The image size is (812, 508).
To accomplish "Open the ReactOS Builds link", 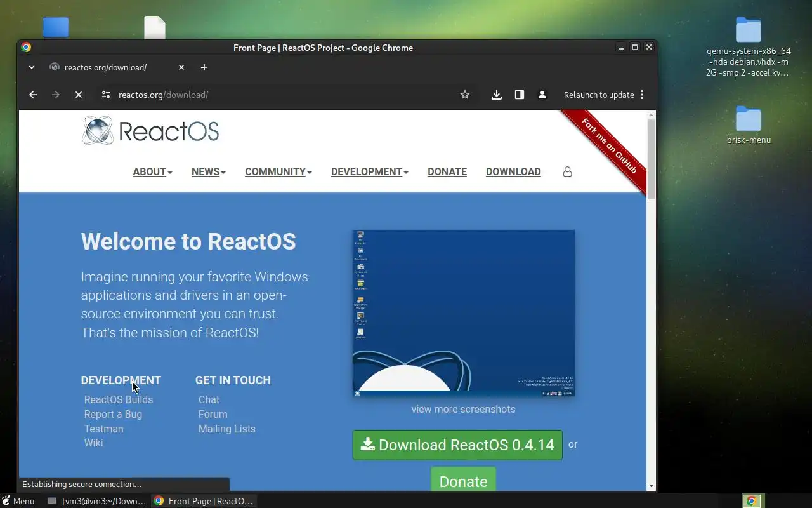I will pyautogui.click(x=119, y=399).
